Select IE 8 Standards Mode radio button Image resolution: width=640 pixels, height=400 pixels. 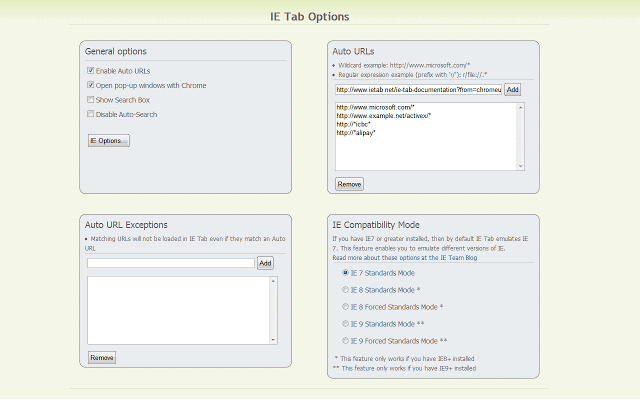(346, 289)
